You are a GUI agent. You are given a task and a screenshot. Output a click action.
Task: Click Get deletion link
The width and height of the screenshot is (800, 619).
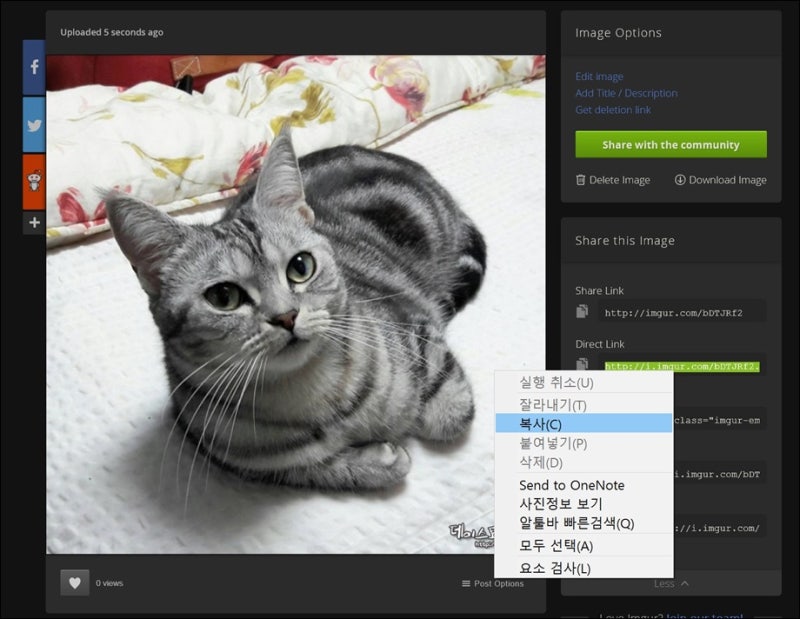tap(613, 110)
